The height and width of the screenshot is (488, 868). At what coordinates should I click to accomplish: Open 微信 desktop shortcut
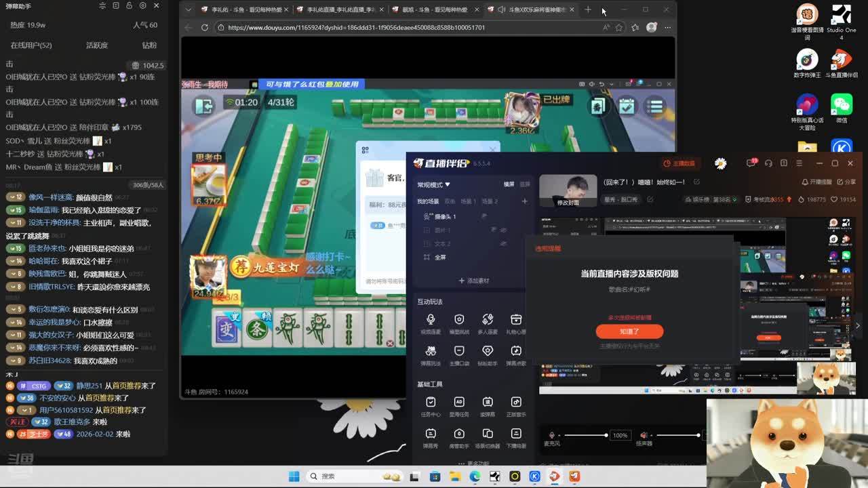coord(842,107)
